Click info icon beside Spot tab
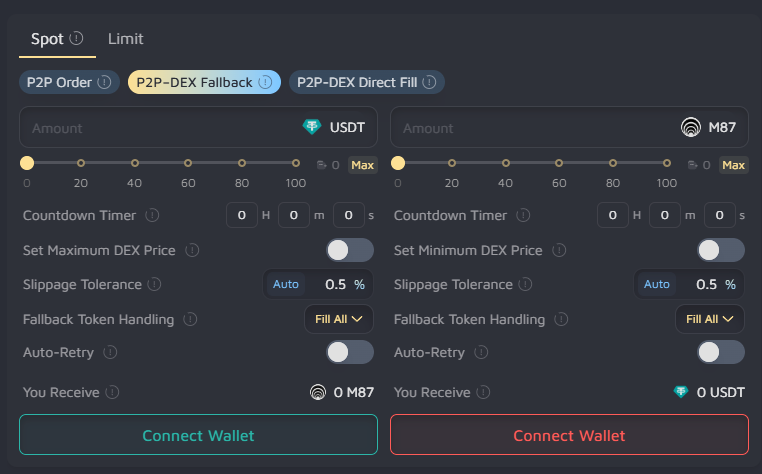The image size is (762, 474). pos(76,39)
